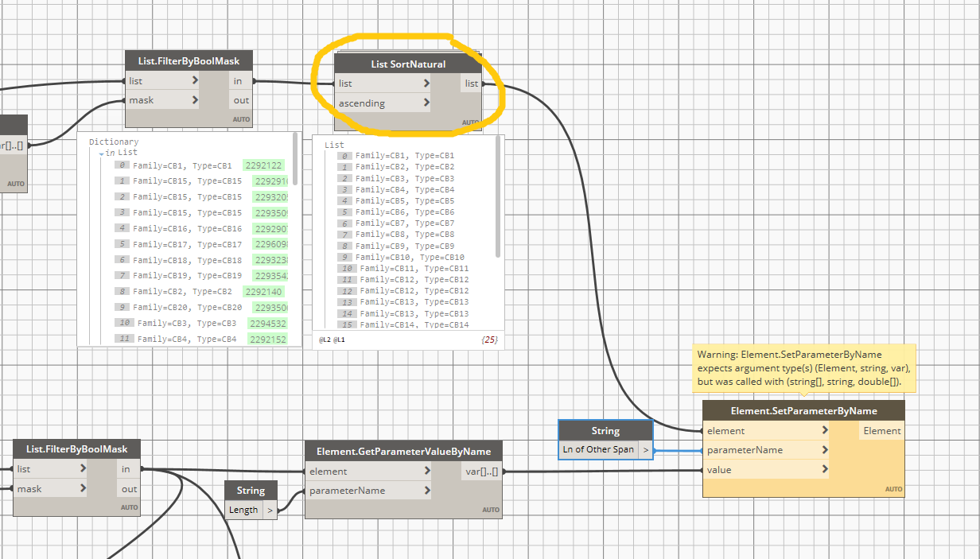Click output arrow of Ln of Other Span node
Viewport: 980px width, 559px height.
[645, 450]
